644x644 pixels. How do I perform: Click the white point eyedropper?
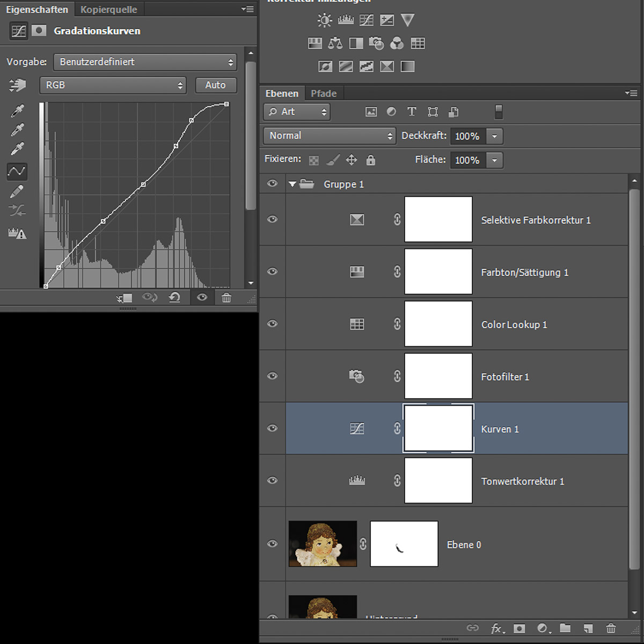tap(17, 149)
